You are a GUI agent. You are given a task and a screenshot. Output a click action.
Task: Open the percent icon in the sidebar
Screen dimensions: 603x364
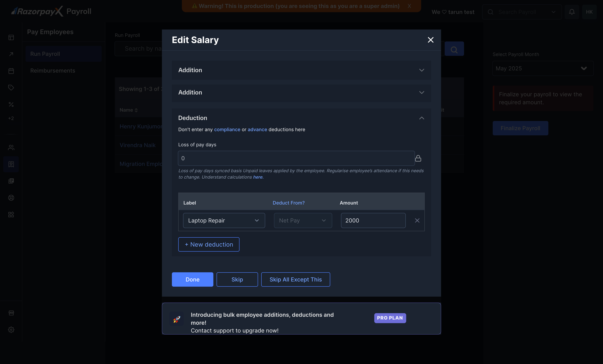pos(11,104)
